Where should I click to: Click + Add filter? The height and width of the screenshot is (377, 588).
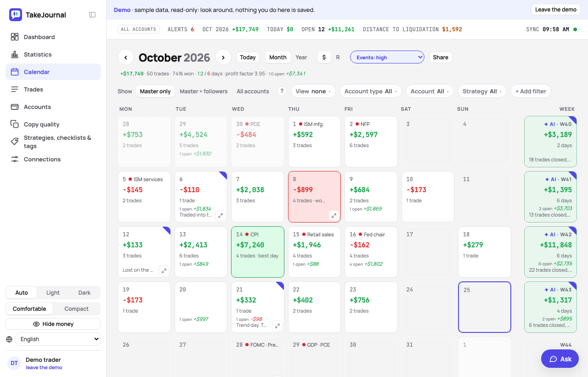(531, 91)
